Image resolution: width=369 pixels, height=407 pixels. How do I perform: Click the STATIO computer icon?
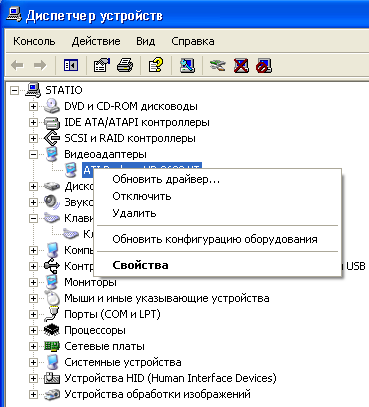point(33,90)
